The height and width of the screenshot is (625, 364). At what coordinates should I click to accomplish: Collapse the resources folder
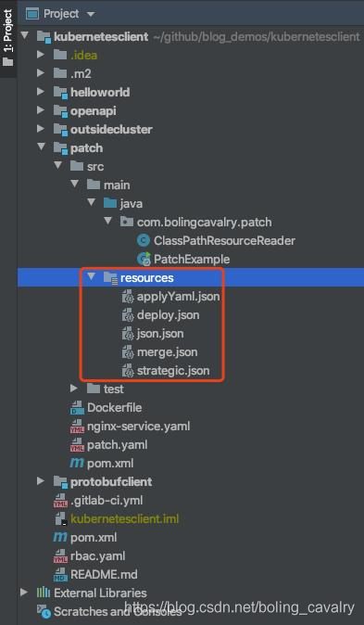(91, 276)
